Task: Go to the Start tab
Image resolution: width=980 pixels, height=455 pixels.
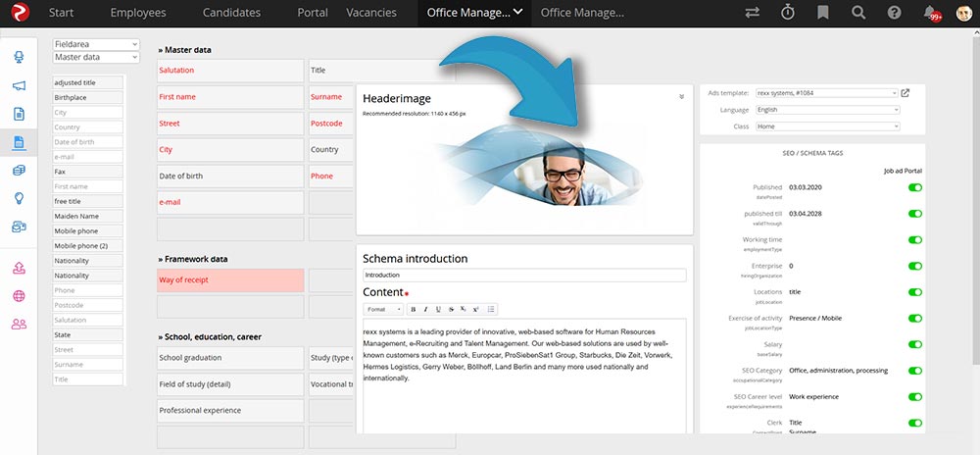Action: 61,13
